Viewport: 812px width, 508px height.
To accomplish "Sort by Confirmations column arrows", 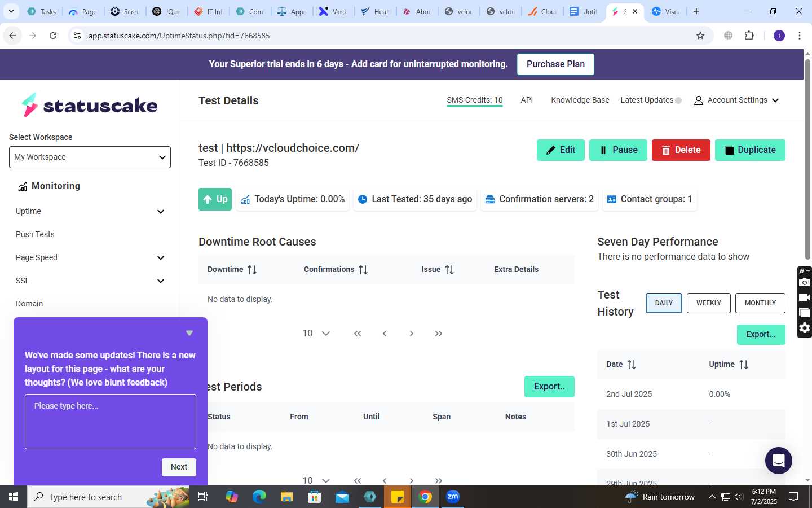I will (363, 270).
